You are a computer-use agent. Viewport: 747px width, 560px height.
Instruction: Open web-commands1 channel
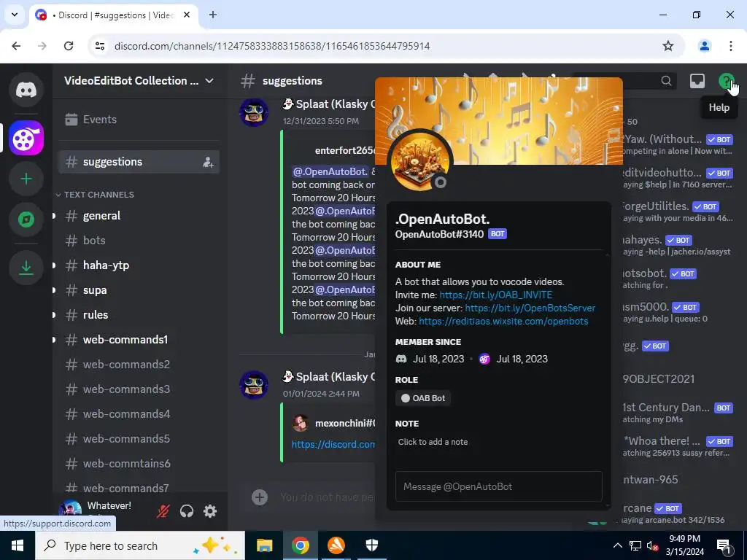point(139,340)
